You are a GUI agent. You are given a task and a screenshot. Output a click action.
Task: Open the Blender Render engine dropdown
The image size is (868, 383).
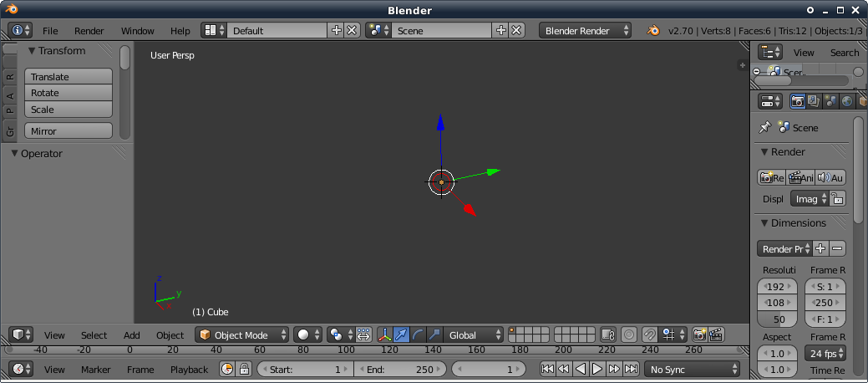tap(585, 30)
